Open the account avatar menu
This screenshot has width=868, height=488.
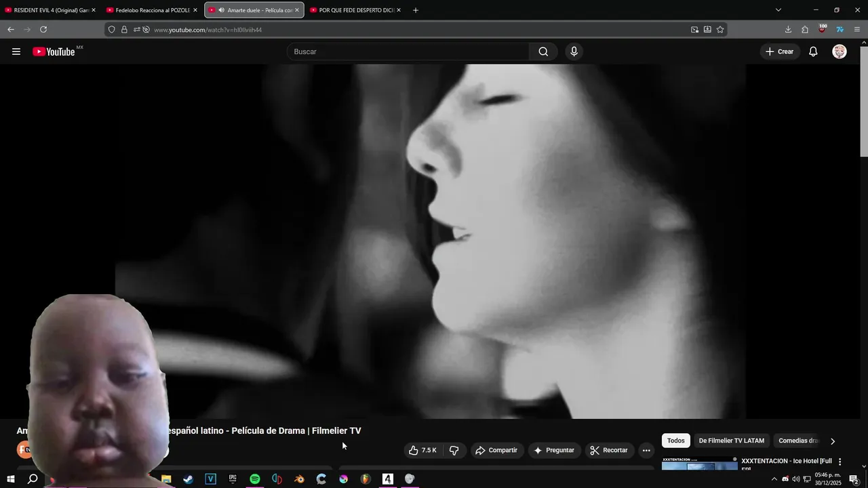[840, 52]
